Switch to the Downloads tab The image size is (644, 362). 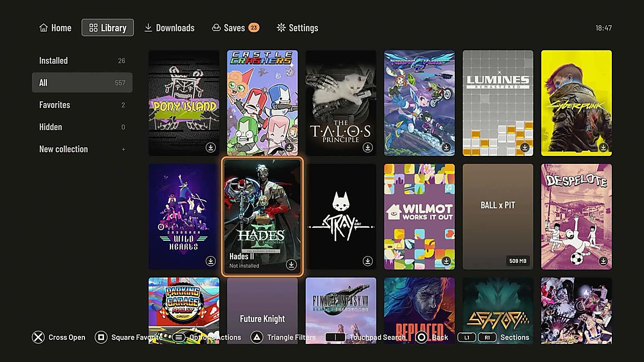point(170,28)
